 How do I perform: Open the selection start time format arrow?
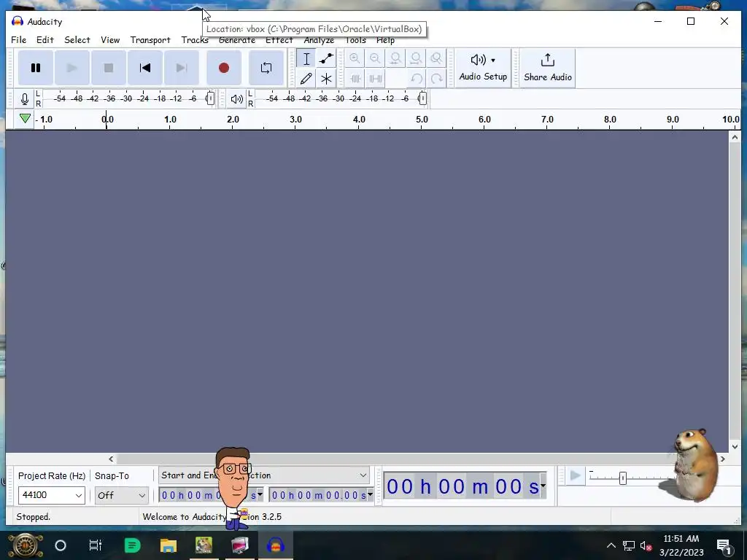tap(260, 495)
